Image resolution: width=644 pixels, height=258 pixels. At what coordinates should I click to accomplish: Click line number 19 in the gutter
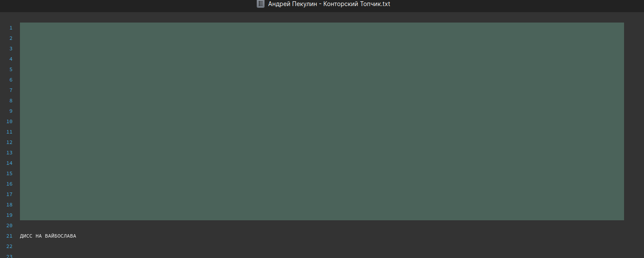point(10,215)
